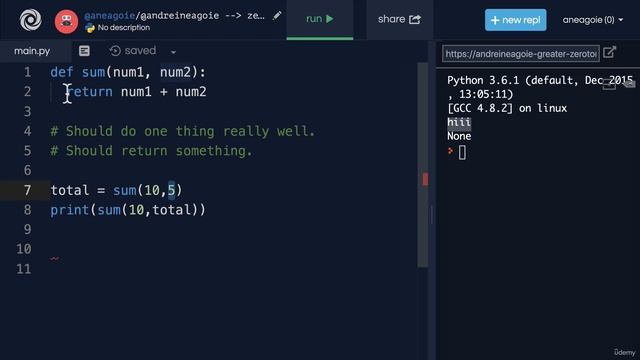Click the red marker in the scrollbar
The height and width of the screenshot is (360, 640).
point(425,179)
